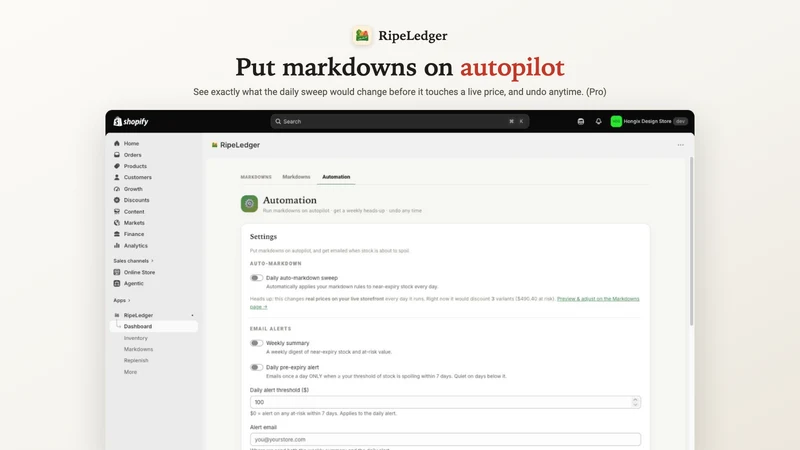Open Preview & adjust on Markdowns link
This screenshot has width=800, height=450.
tap(597, 299)
